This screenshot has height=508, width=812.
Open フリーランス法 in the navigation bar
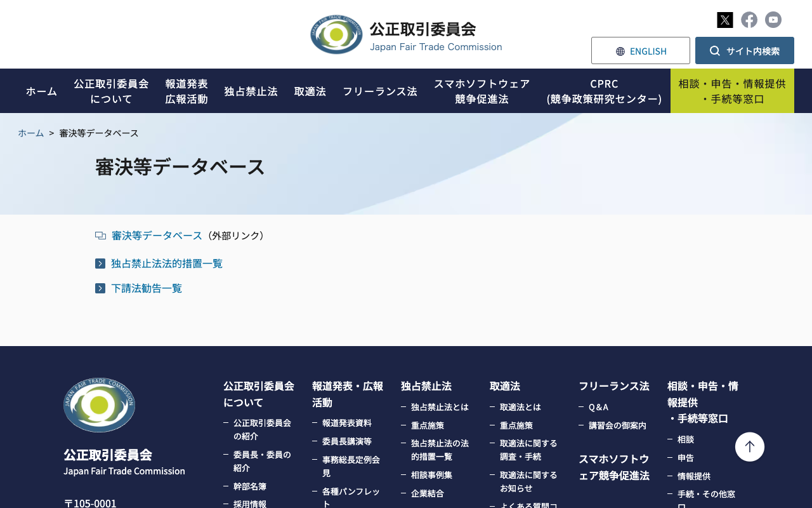[x=380, y=91]
